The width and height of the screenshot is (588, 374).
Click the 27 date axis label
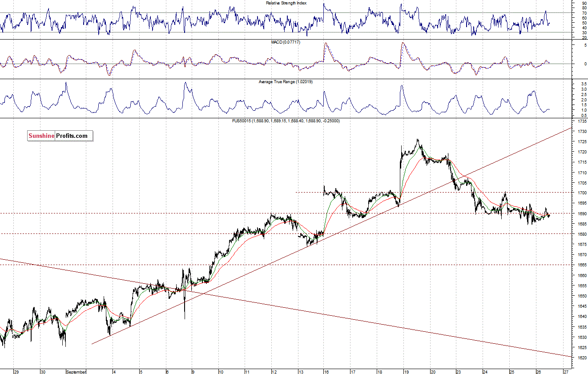(566, 372)
